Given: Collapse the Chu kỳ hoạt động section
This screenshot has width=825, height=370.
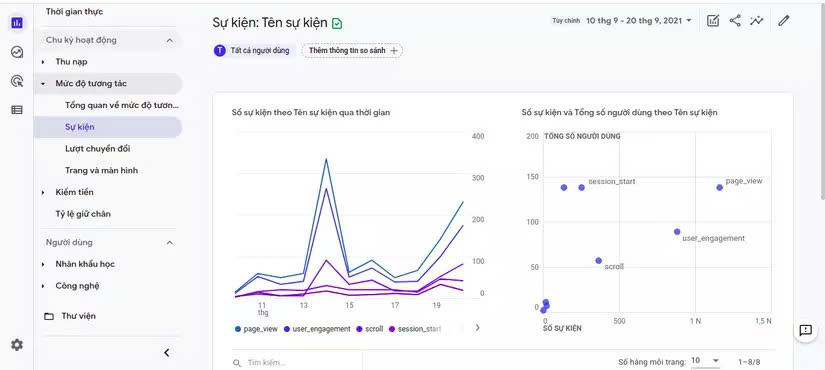Looking at the screenshot, I should click(x=169, y=40).
